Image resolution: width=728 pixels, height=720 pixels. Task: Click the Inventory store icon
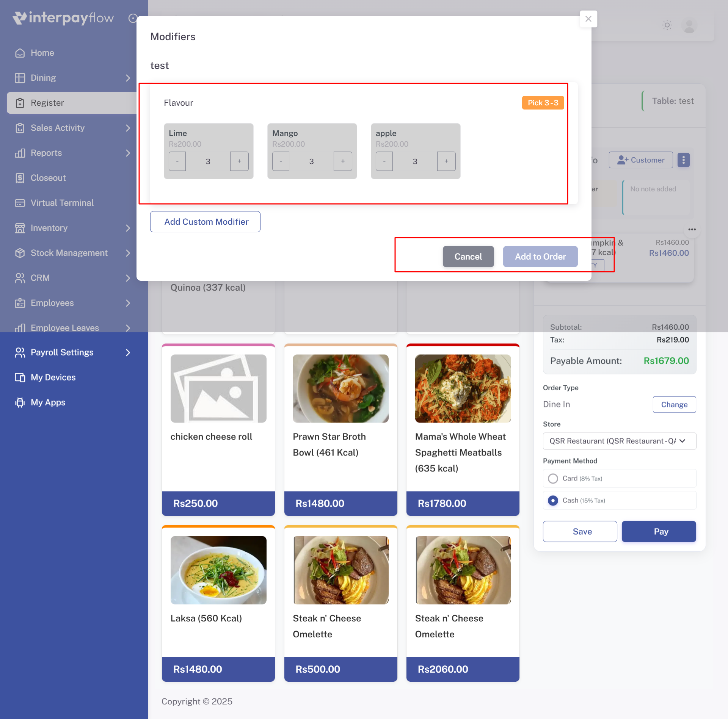pyautogui.click(x=20, y=228)
